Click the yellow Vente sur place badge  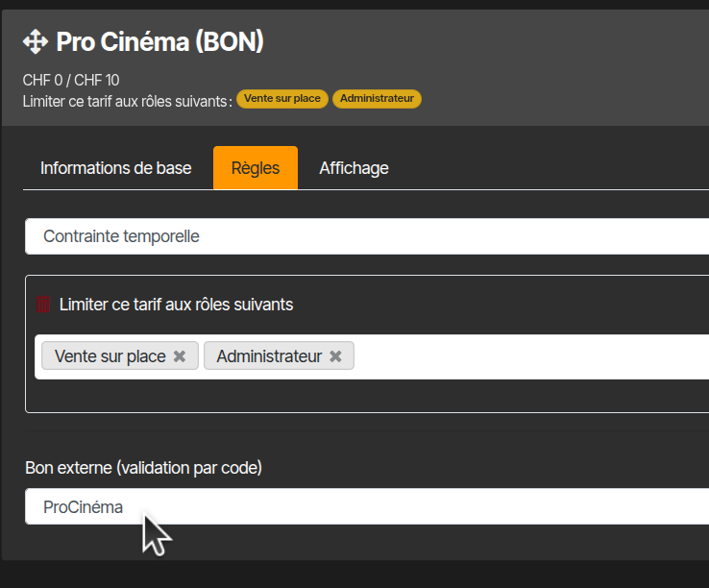coord(282,99)
